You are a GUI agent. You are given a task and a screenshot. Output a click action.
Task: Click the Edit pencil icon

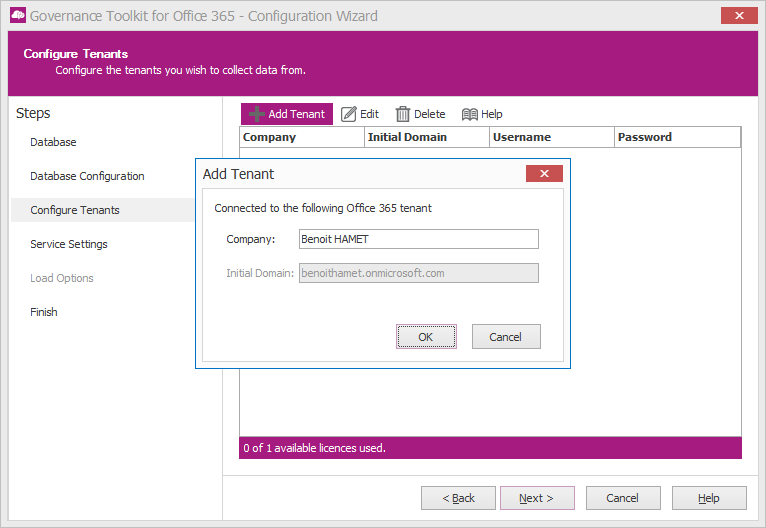349,114
